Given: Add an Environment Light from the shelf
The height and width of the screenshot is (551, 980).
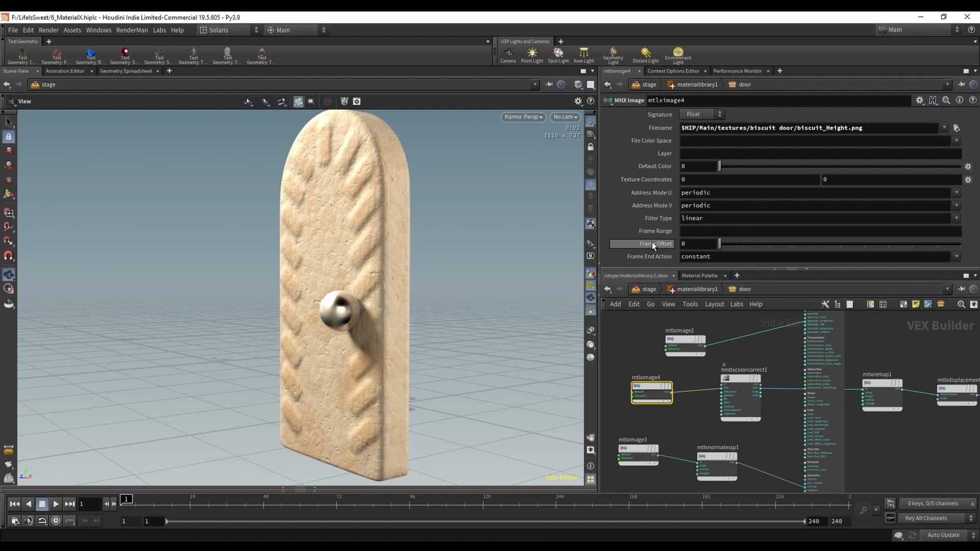Looking at the screenshot, I should [677, 55].
